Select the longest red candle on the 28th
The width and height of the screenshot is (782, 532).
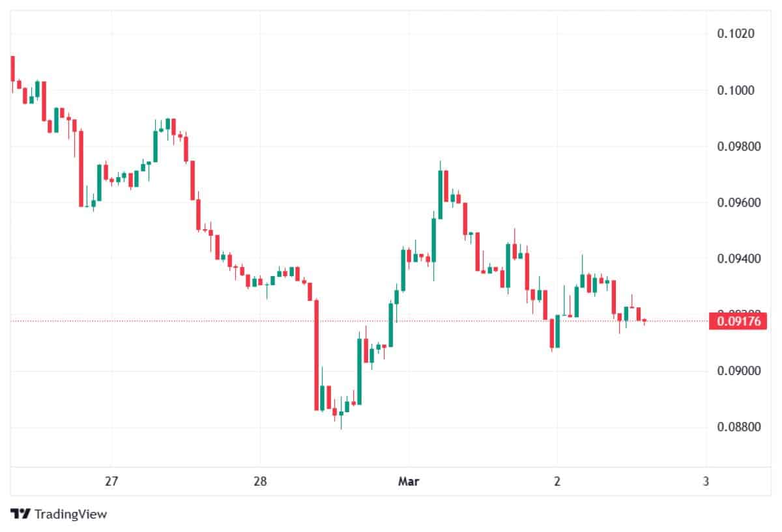[x=317, y=355]
